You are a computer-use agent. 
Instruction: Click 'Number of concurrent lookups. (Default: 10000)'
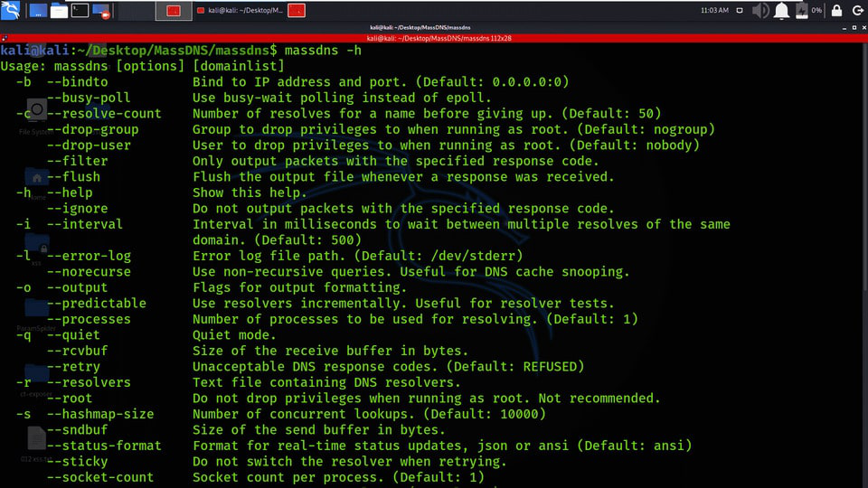(369, 414)
